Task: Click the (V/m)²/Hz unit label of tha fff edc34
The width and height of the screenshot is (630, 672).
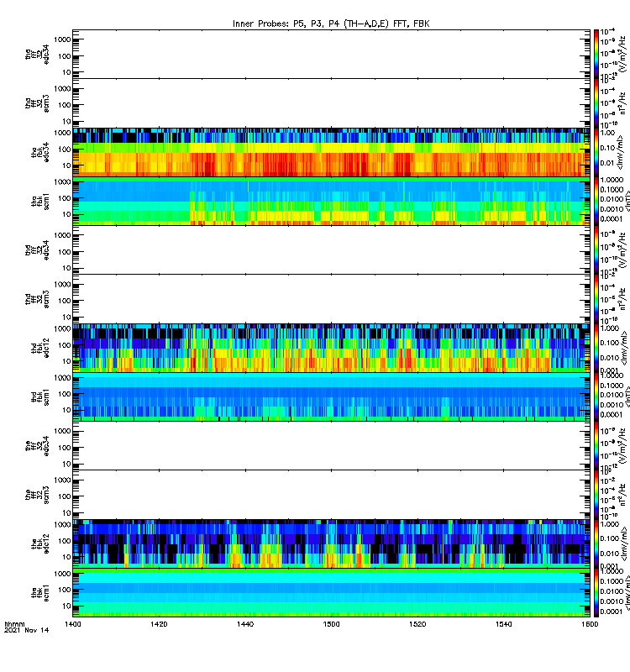Action: (x=622, y=54)
